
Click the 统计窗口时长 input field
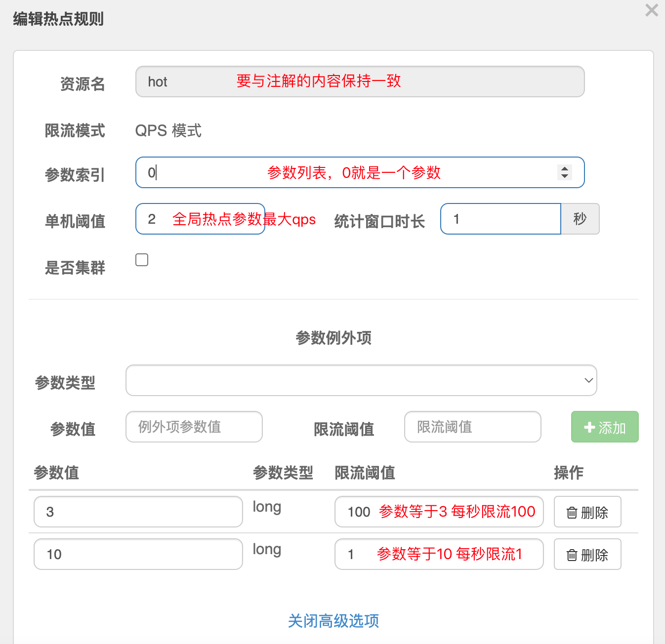click(500, 219)
